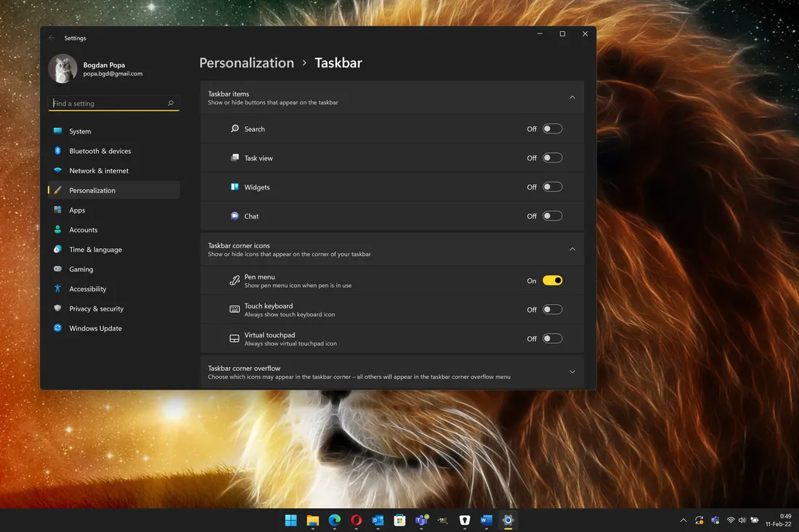Turn on the Touch keyboard toggle

(x=552, y=310)
